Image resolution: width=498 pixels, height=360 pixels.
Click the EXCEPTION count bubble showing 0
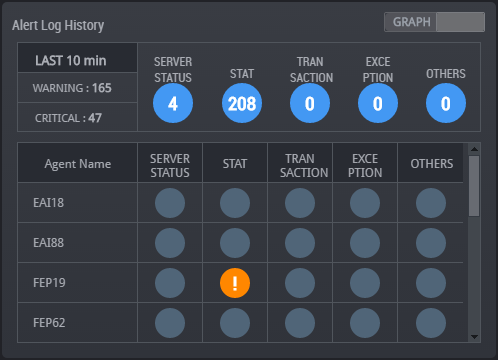[x=378, y=103]
